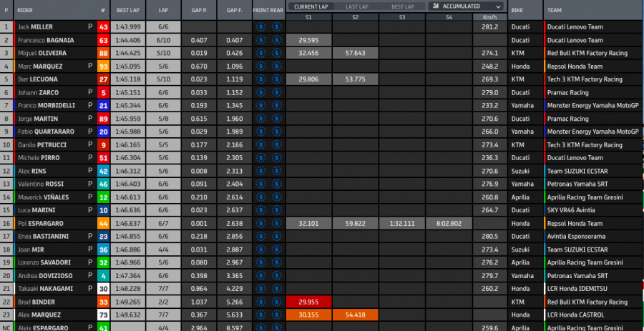Click the Km/h column header
Screen dimensions: 644x331
(489, 16)
